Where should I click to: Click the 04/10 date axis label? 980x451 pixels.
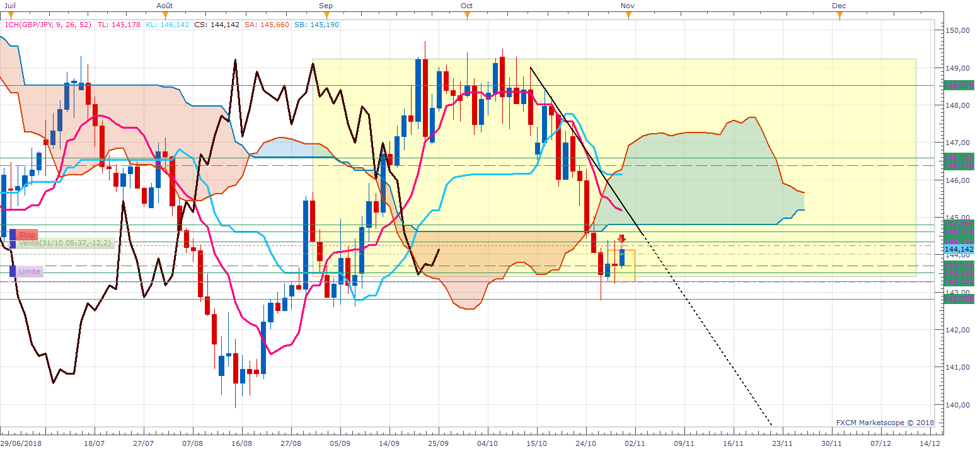point(488,444)
